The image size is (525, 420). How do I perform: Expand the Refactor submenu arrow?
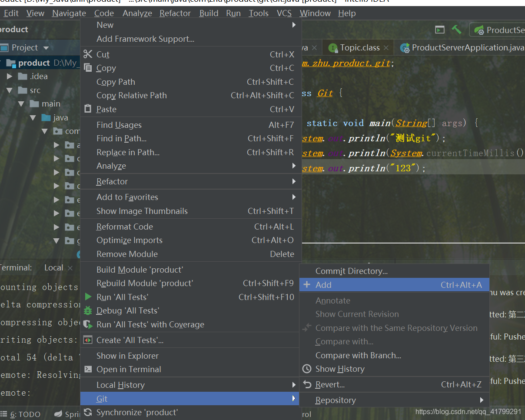(x=294, y=182)
